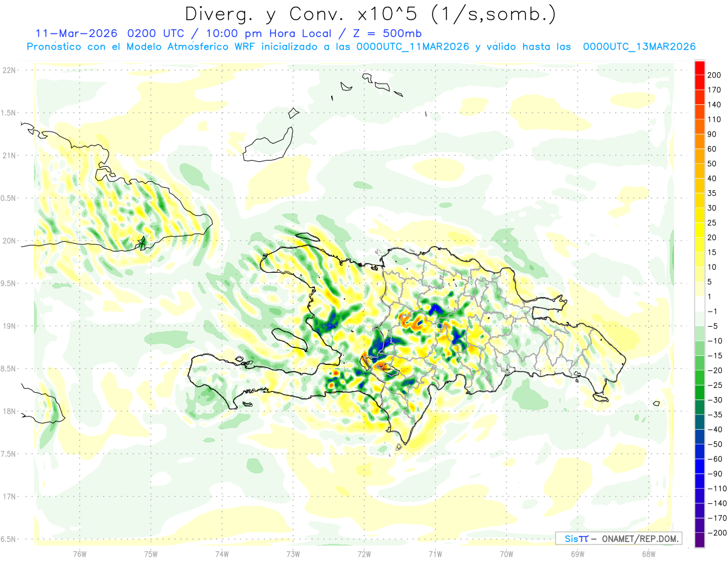Click the '-90' colorbar value
728x562 pixels.
pos(715,474)
